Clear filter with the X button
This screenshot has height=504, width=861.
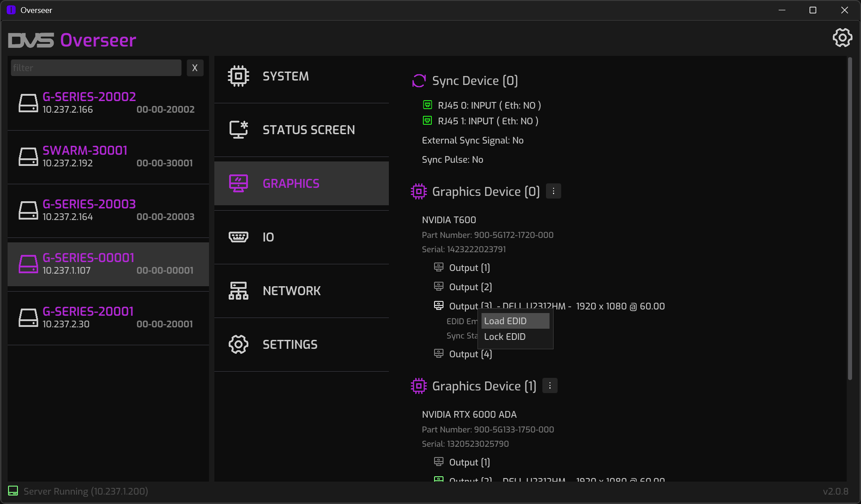click(195, 68)
